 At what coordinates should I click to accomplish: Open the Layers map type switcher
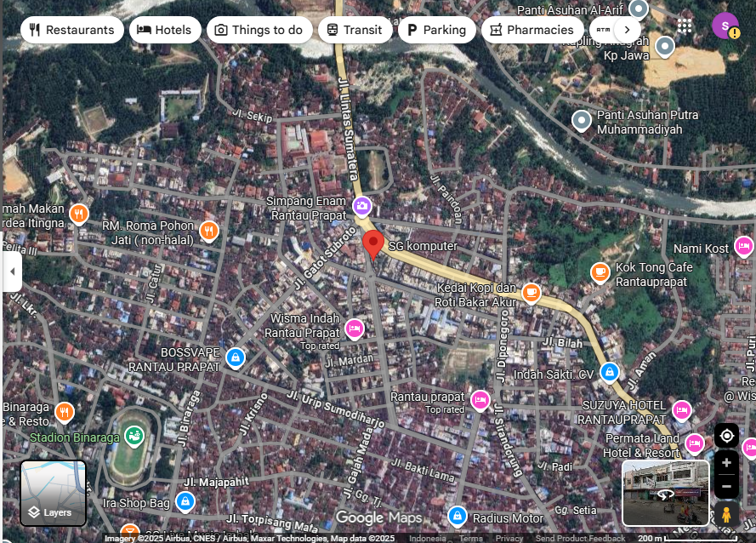pos(53,494)
